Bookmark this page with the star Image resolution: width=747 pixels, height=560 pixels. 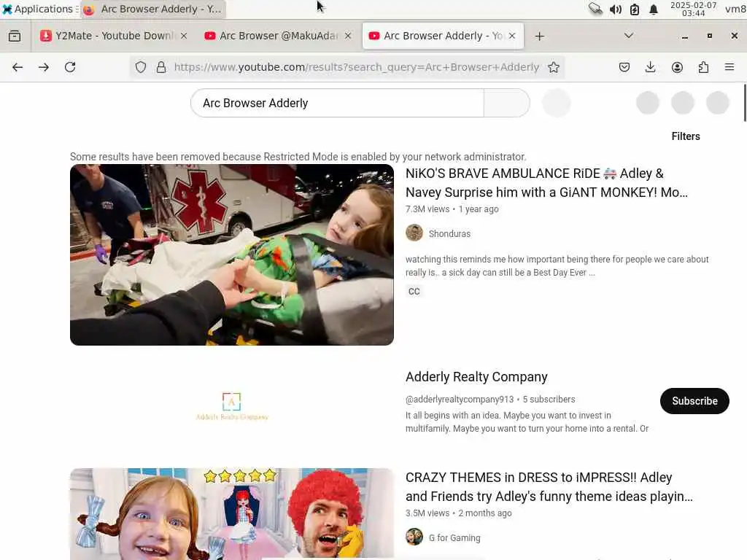pos(554,67)
